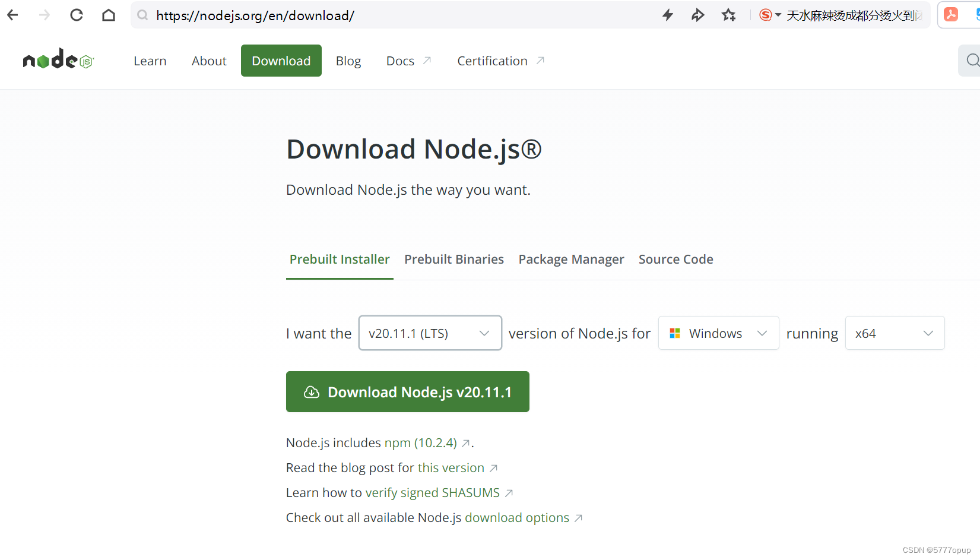Click the Chinese search suggestion text box

coord(854,15)
